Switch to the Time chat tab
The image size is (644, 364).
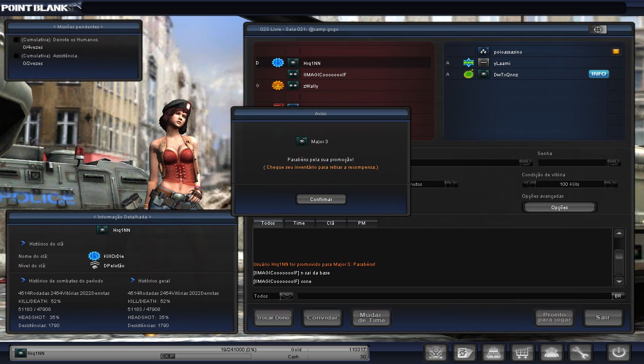coord(299,223)
